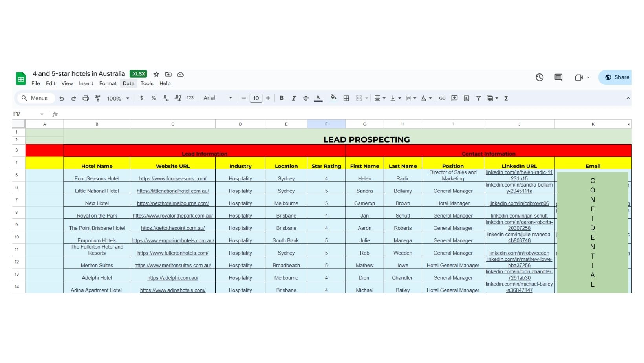Click the Print icon

pyautogui.click(x=86, y=98)
